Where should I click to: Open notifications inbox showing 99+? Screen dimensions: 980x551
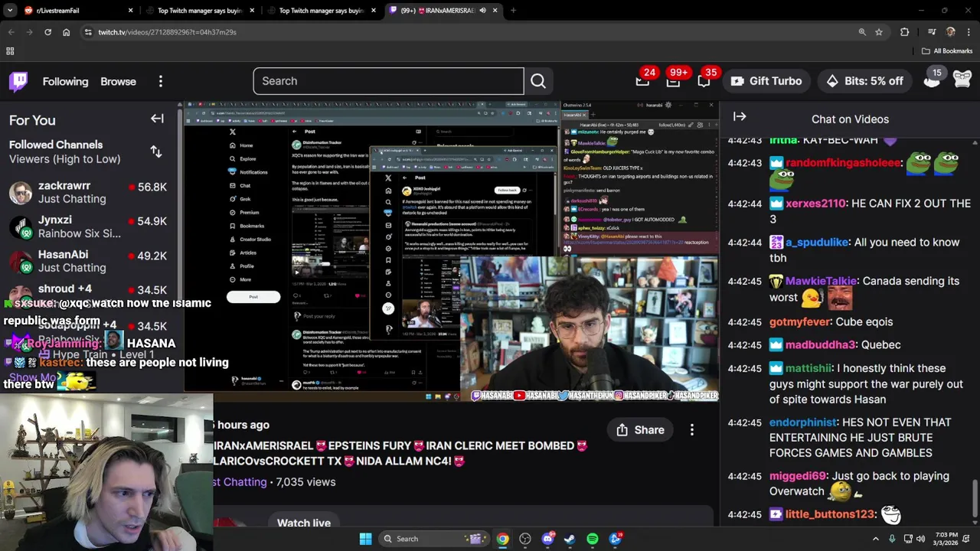673,80
